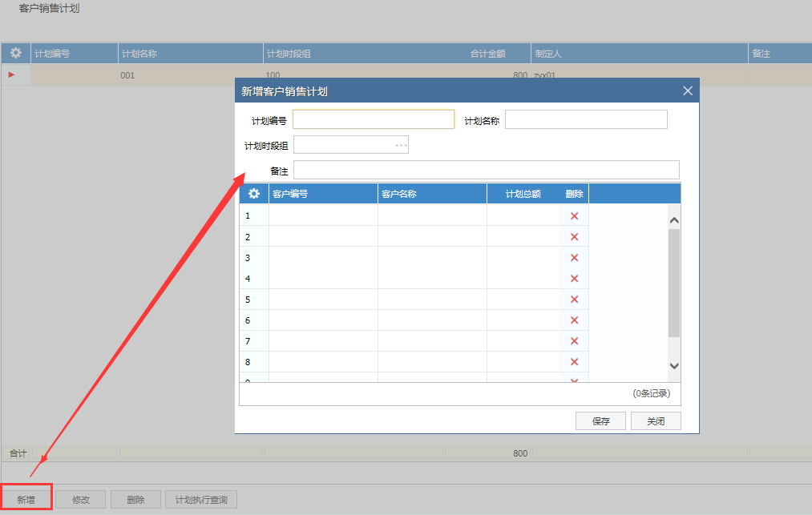Sort by 客户编号 column header
Screen dimensions: 812x515
pos(323,194)
